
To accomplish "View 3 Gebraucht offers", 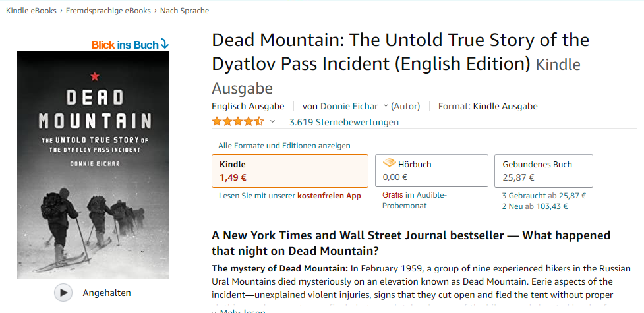I will tap(524, 196).
